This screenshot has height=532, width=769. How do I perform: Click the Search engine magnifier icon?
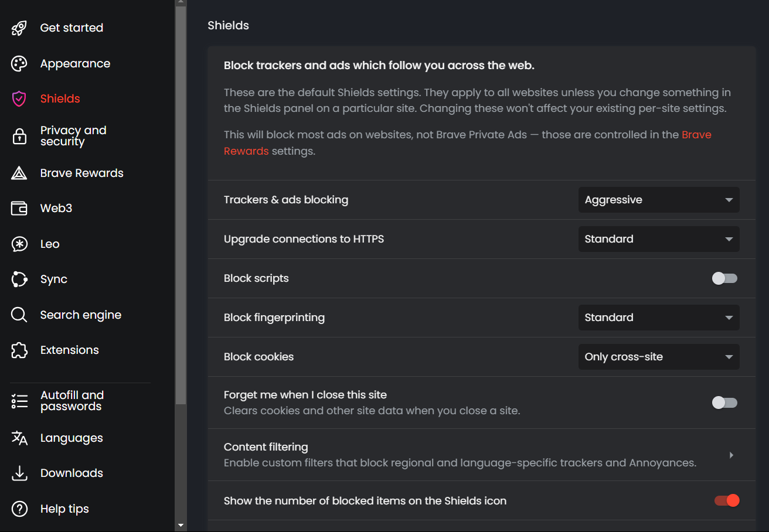(19, 315)
